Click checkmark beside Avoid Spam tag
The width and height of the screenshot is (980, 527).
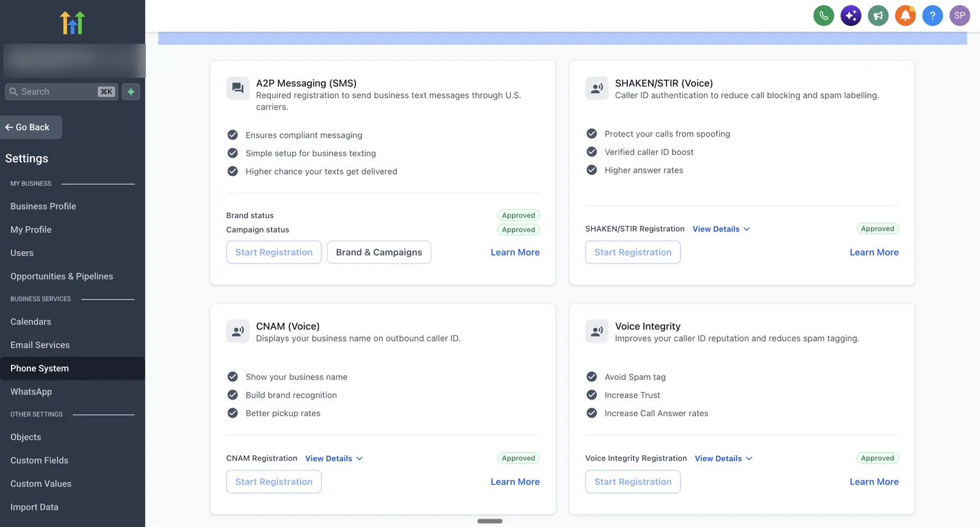pos(592,377)
